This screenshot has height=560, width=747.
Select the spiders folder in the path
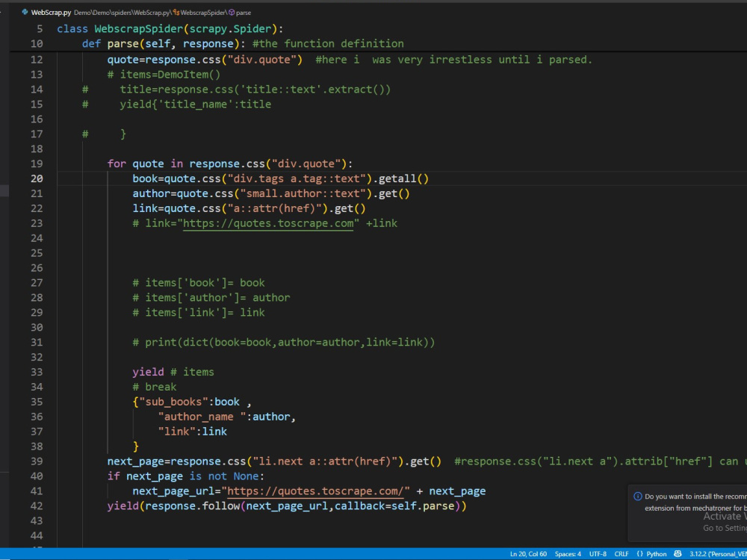(123, 13)
